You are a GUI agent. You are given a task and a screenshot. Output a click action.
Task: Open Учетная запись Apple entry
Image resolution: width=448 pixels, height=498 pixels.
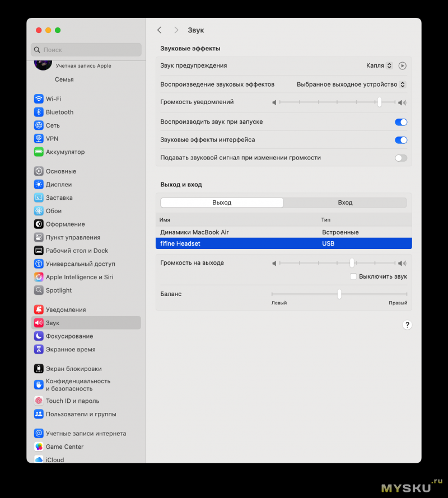coord(83,65)
